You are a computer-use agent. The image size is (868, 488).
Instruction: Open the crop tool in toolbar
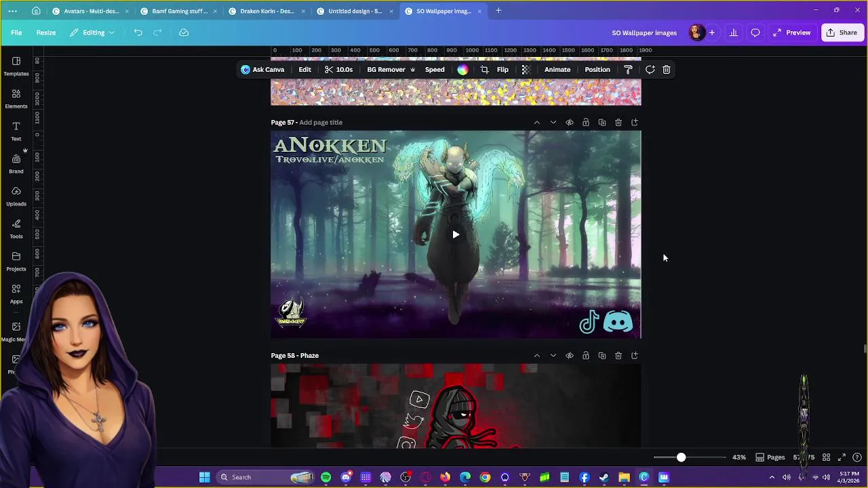(x=484, y=70)
